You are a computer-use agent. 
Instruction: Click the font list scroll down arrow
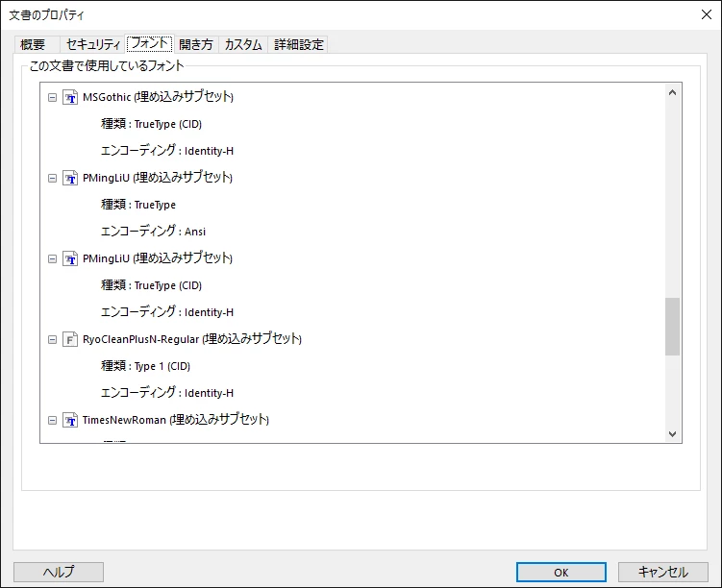(672, 434)
